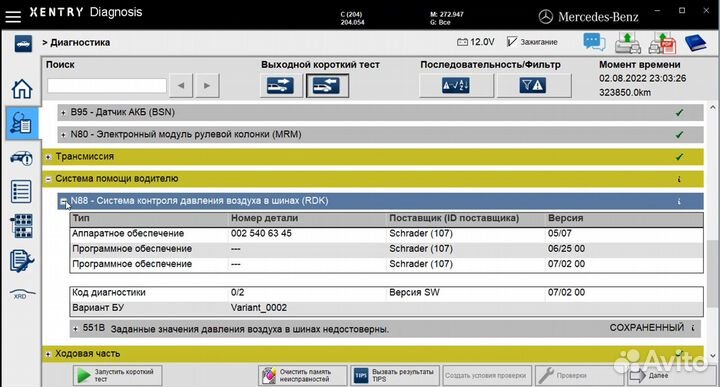The image size is (720, 387).
Task: Click Очистить память неисправностей
Action: pos(302,376)
